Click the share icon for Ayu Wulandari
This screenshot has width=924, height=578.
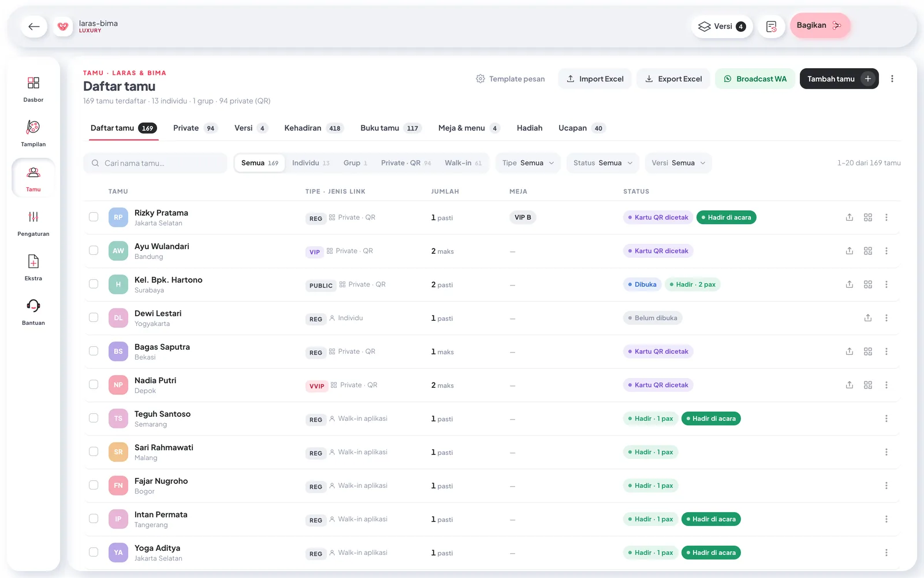[x=850, y=251]
